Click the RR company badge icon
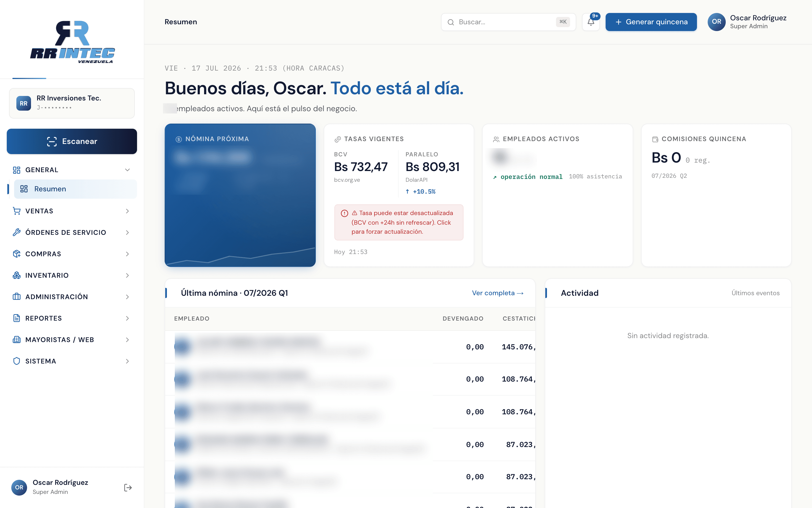The height and width of the screenshot is (508, 812). coord(23,104)
